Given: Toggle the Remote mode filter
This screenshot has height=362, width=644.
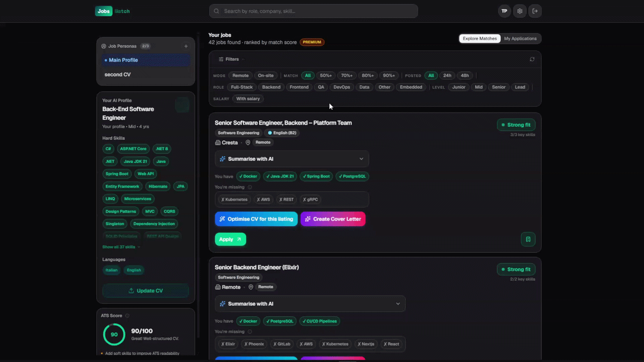Looking at the screenshot, I should (240, 75).
